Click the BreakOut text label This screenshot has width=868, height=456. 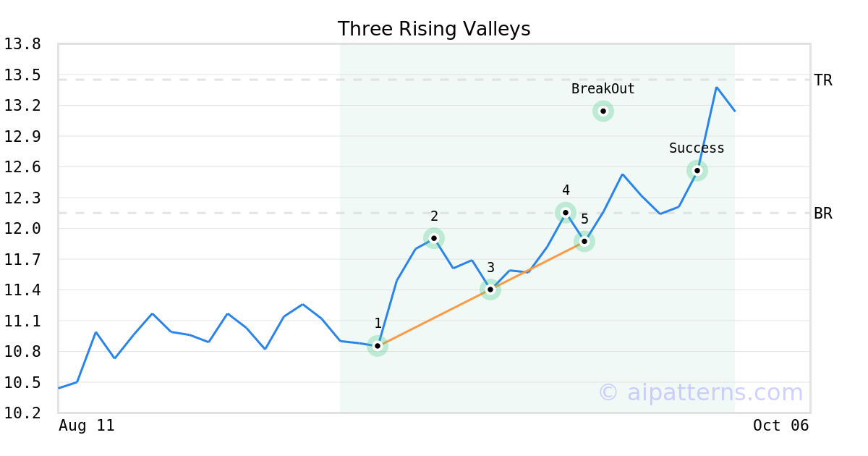pos(603,89)
